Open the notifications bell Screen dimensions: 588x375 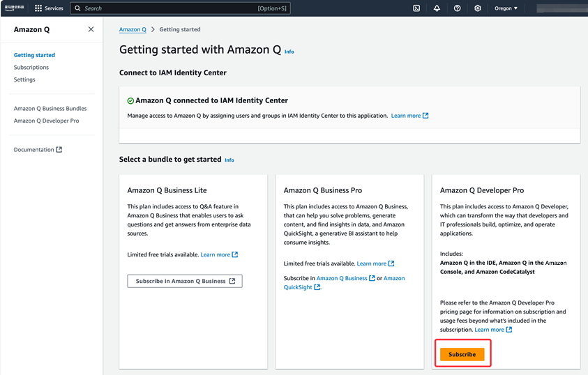437,8
